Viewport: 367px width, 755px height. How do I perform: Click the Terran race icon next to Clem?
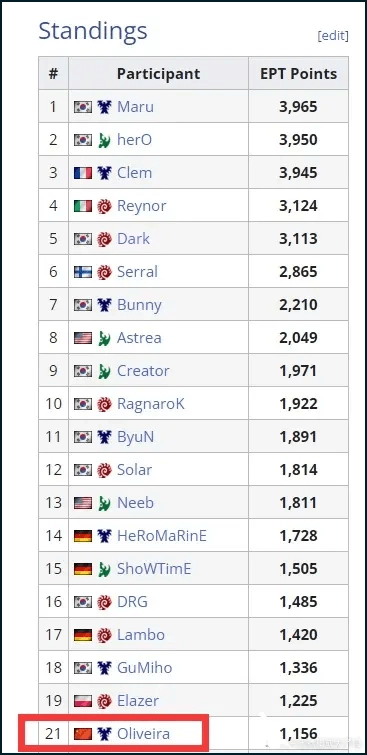[x=104, y=173]
